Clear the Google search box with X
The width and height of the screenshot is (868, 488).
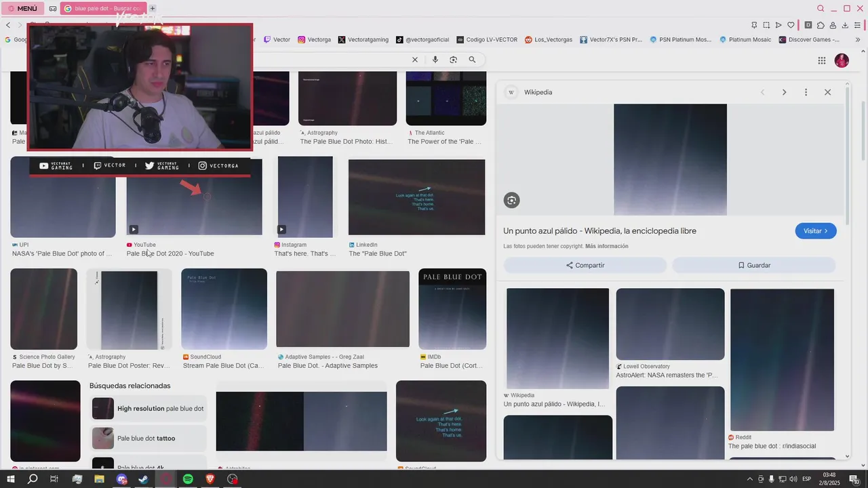(x=415, y=60)
